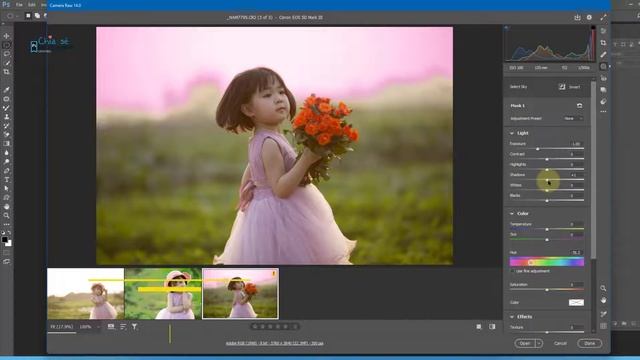The width and height of the screenshot is (640, 360).
Task: Toggle the highlight clipping warning in histogram
Action: tap(593, 28)
